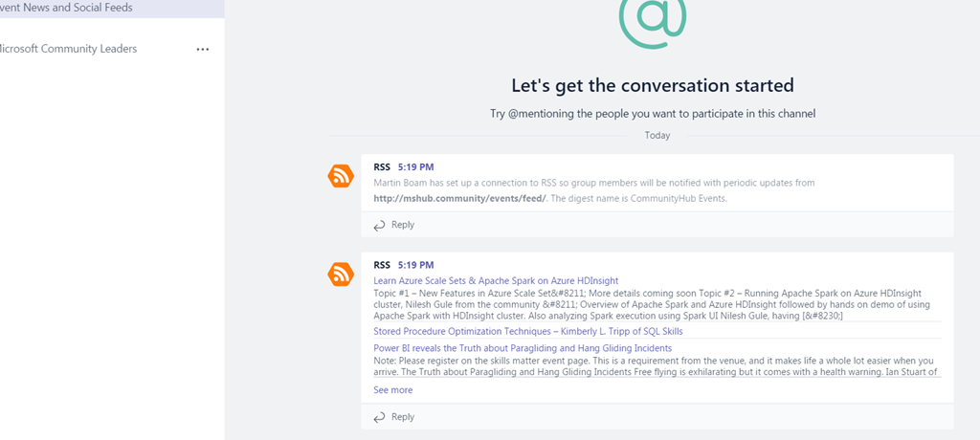Image resolution: width=980 pixels, height=440 pixels.
Task: Click the mshub.community events feed URL
Action: point(459,198)
